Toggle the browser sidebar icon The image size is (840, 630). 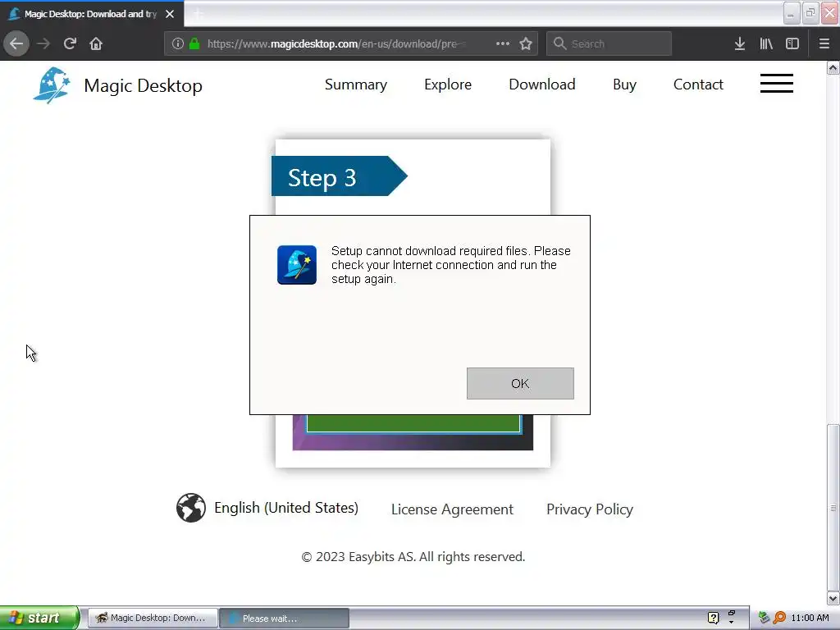tap(792, 43)
